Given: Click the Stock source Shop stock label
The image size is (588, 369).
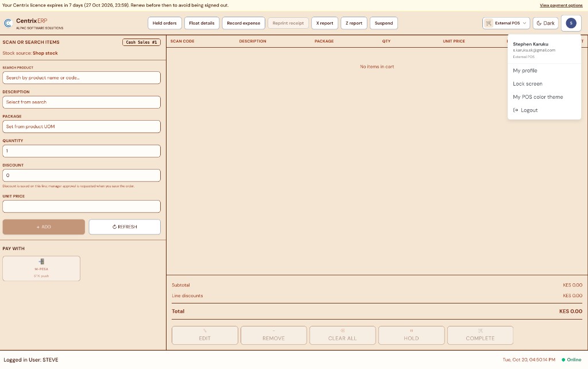Looking at the screenshot, I should point(30,53).
